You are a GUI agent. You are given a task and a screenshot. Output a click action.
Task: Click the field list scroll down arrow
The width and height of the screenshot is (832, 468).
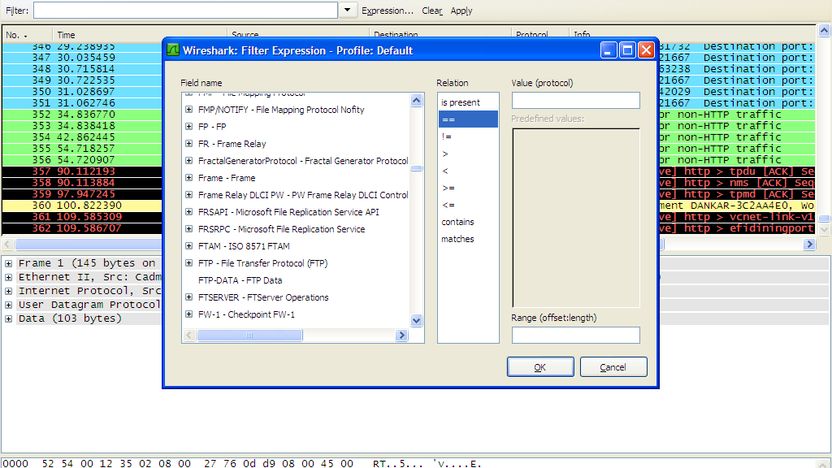coord(417,320)
